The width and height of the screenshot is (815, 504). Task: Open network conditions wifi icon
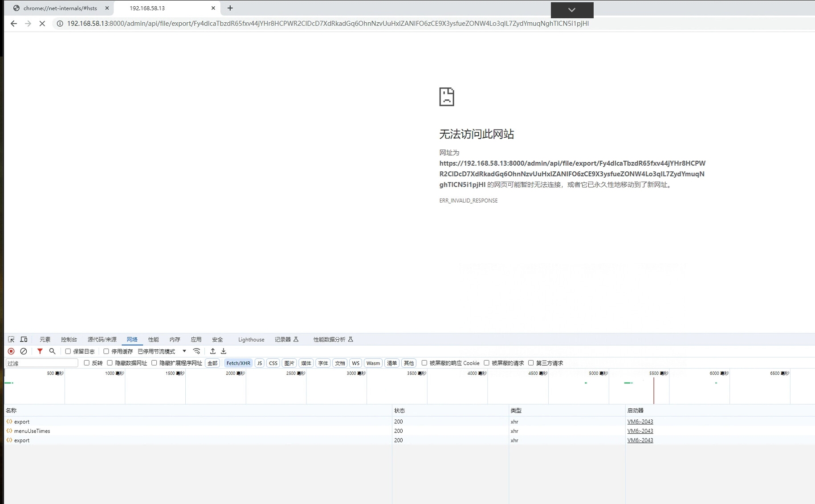pyautogui.click(x=196, y=351)
